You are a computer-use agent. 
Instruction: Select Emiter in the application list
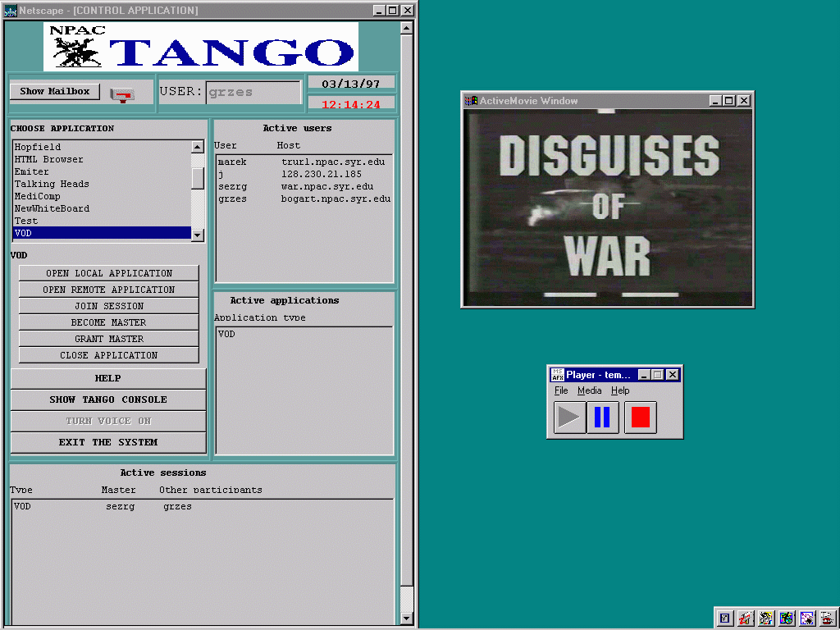tap(102, 171)
